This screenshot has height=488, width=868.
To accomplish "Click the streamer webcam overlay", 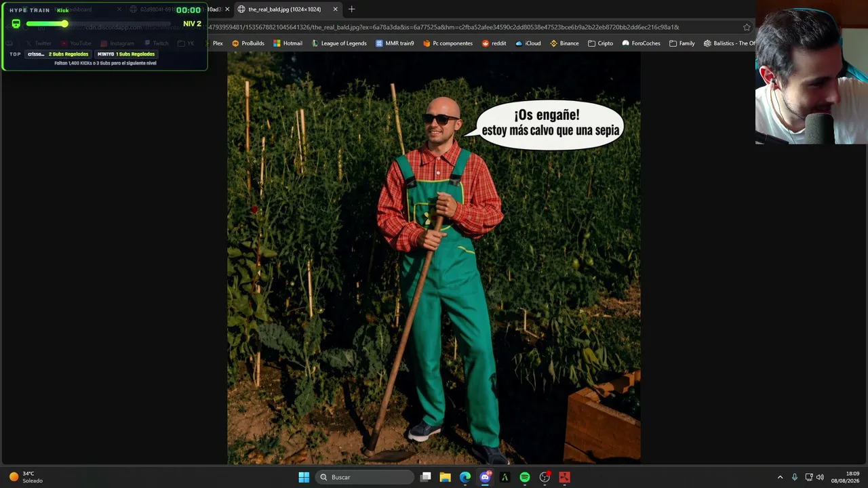I will 812,72.
